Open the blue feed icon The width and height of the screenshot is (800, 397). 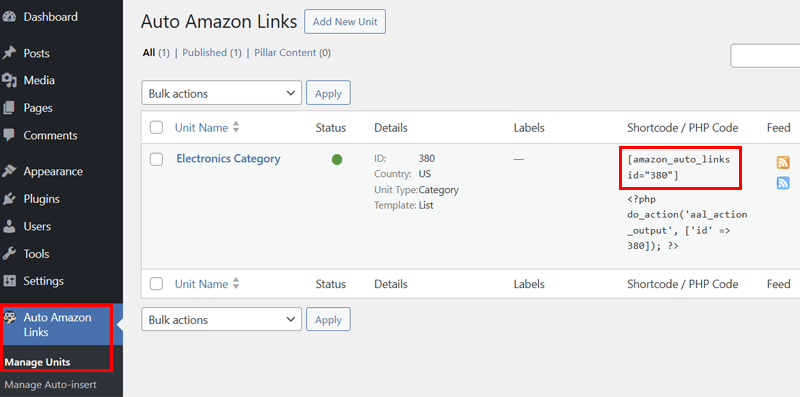(783, 183)
